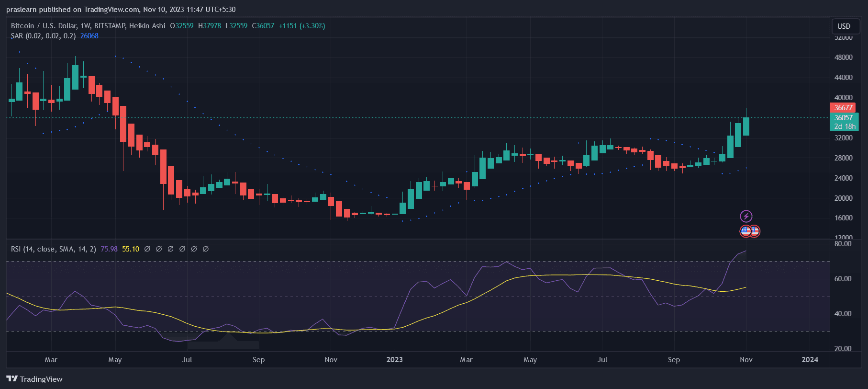This screenshot has width=868, height=389.
Task: Click the green 36057 current price label
Action: click(843, 118)
